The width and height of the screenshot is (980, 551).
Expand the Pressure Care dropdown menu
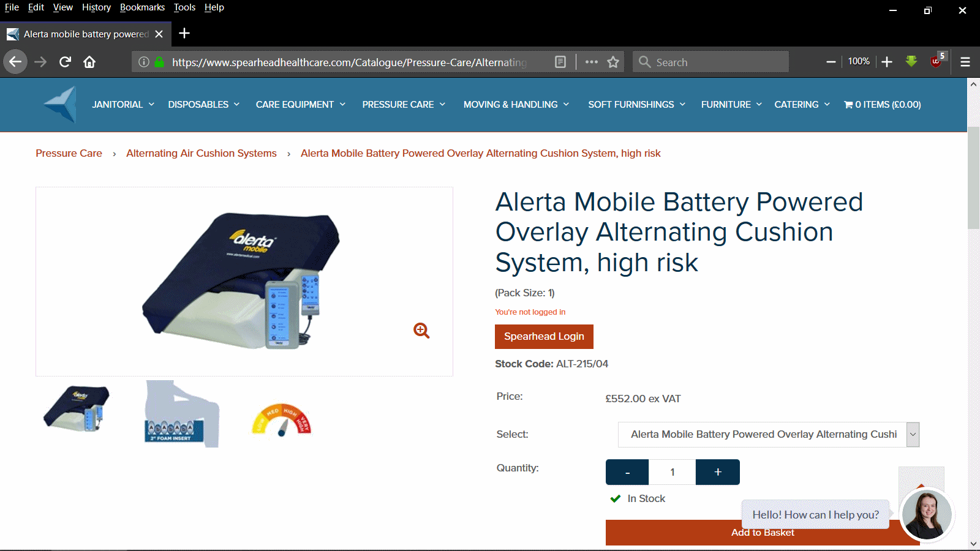[x=404, y=105]
